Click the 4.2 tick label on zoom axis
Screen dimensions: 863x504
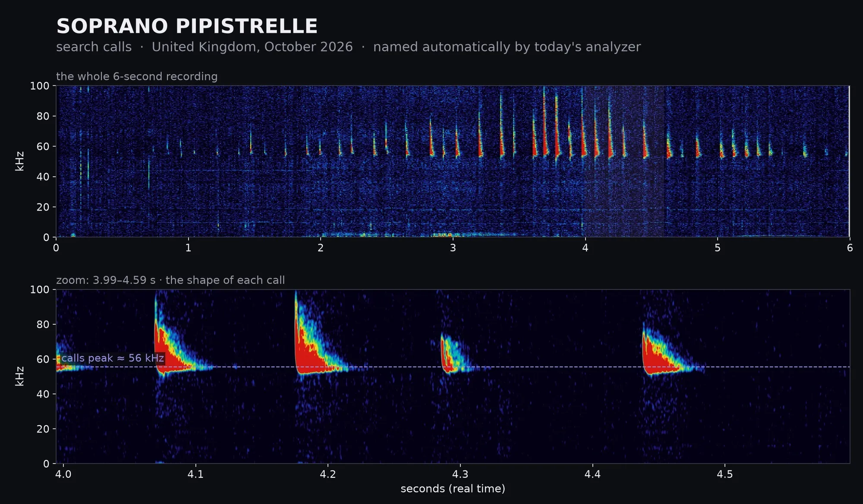point(328,474)
